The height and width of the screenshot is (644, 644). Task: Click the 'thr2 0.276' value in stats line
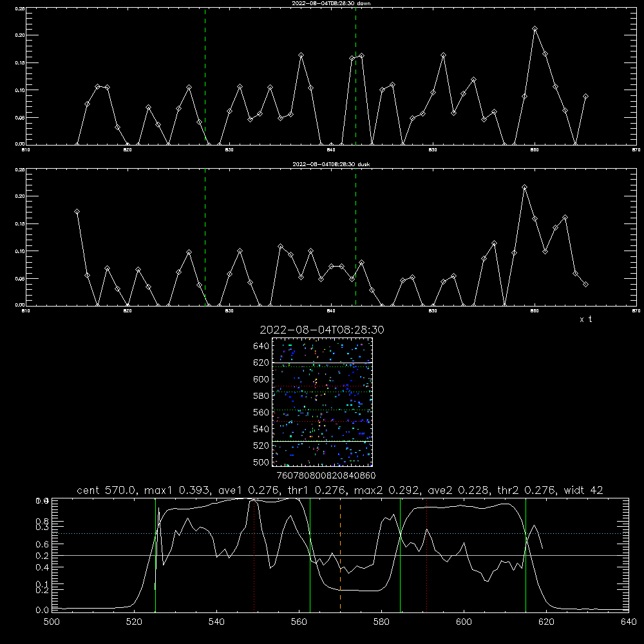(527, 490)
